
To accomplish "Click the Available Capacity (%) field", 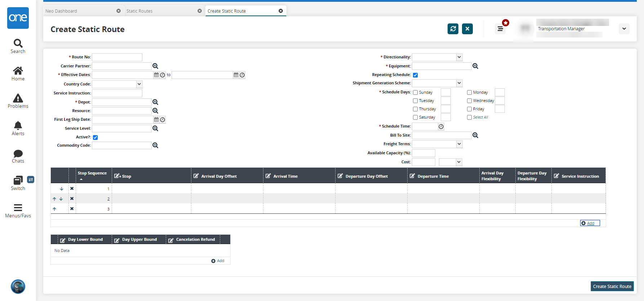I will [423, 153].
